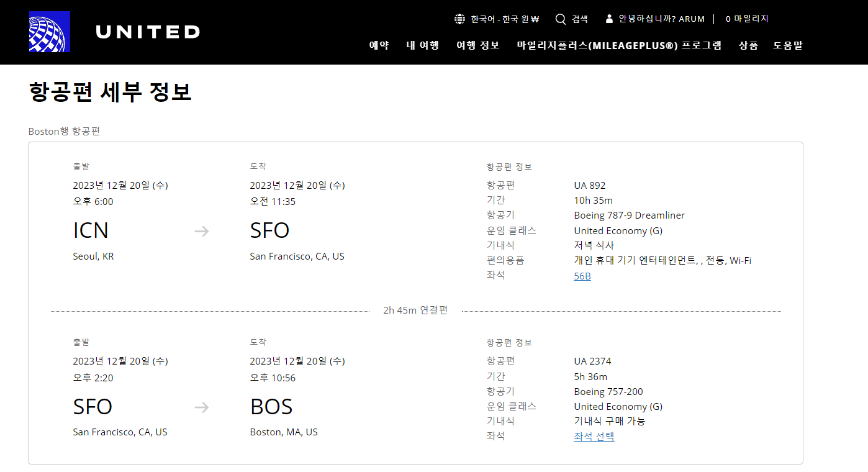Viewport: 868px width, 472px height.
Task: Click the departure time 오후 6:00
Action: pos(93,201)
